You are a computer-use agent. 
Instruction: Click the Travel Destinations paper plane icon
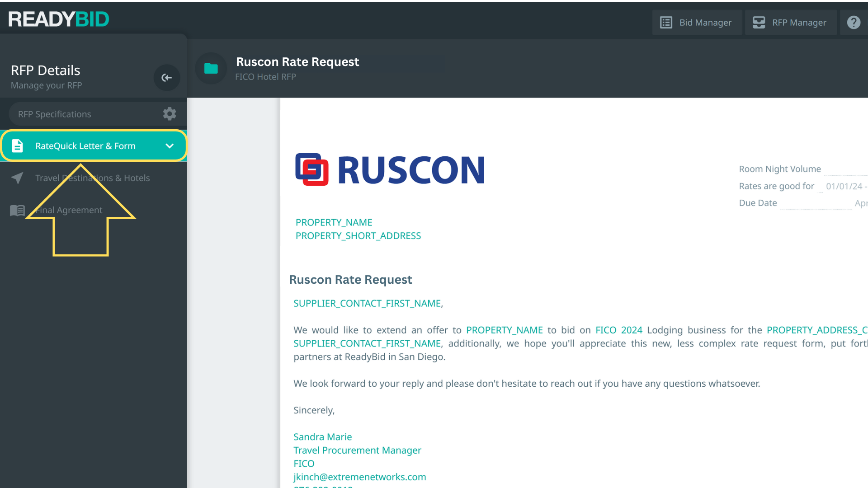[x=17, y=178]
